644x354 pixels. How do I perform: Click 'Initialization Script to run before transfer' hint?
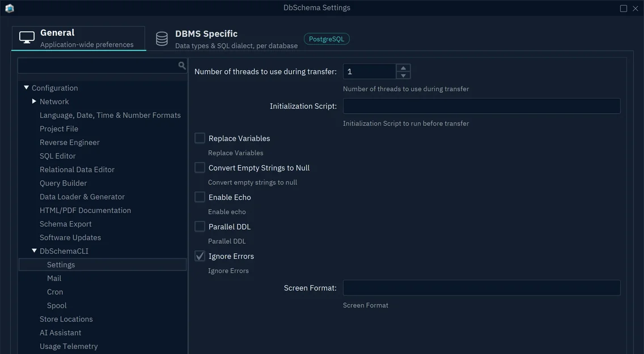coord(406,123)
